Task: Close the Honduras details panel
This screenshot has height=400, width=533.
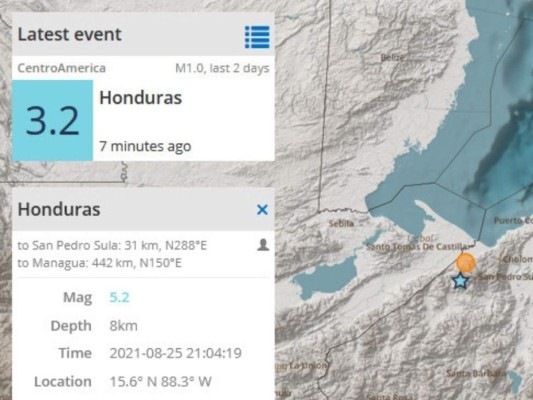Action: pos(262,210)
